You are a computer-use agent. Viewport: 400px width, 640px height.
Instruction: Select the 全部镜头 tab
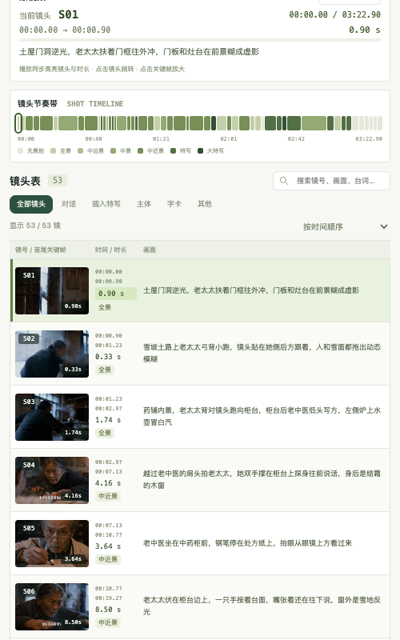[x=31, y=204]
